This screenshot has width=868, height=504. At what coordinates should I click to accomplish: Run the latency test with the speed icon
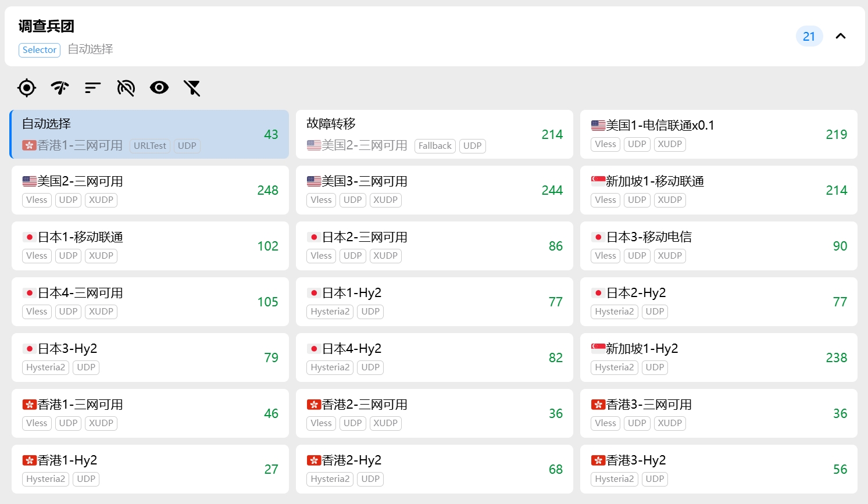60,88
